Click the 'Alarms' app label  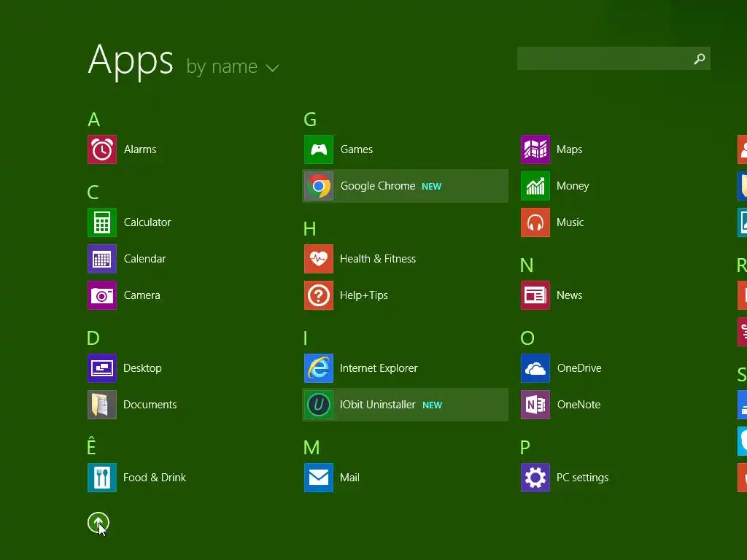140,149
